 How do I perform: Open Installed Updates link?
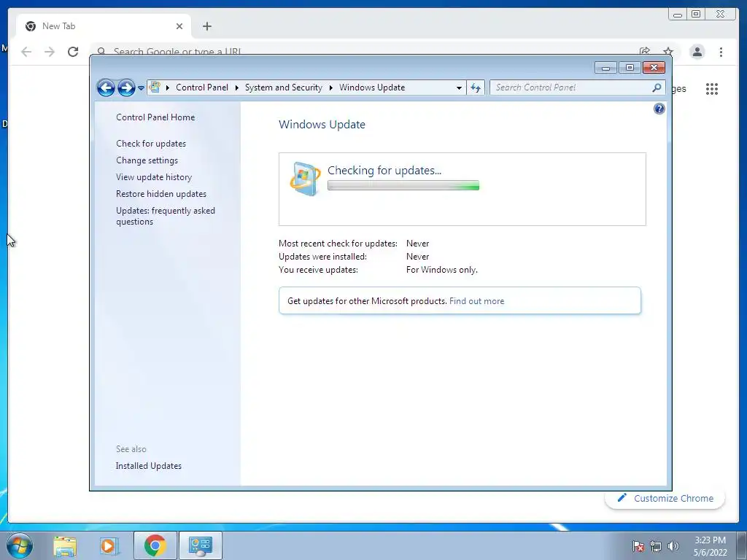coord(149,466)
